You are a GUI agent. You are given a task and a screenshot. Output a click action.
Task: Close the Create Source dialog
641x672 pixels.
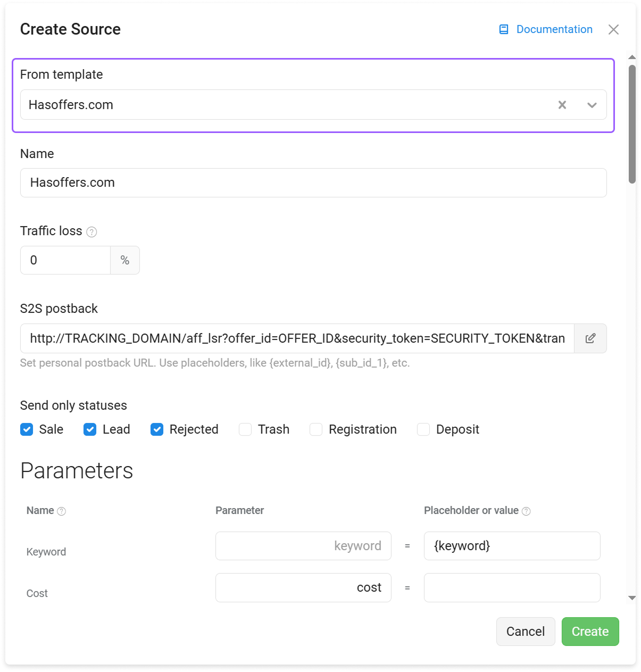point(613,29)
